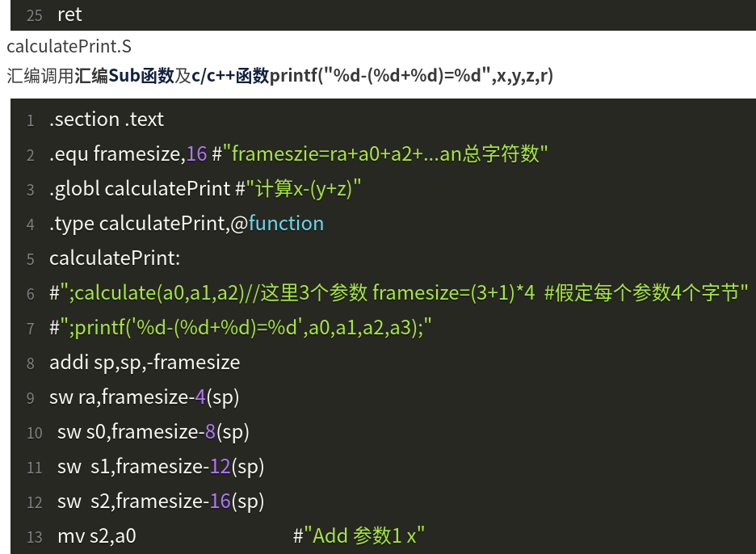Click the .section .text code line
The height and width of the screenshot is (554, 756).
click(106, 120)
